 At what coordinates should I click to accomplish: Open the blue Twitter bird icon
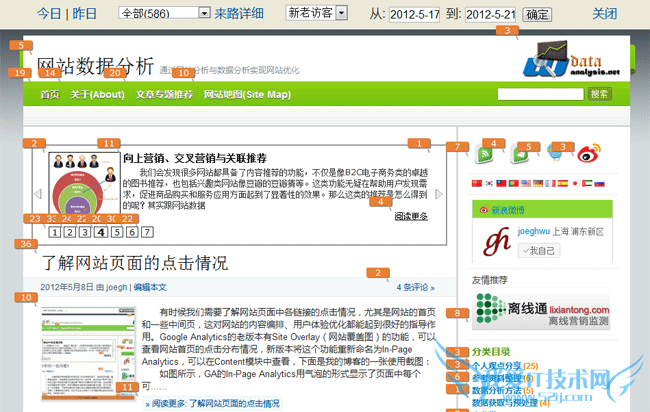[555, 153]
